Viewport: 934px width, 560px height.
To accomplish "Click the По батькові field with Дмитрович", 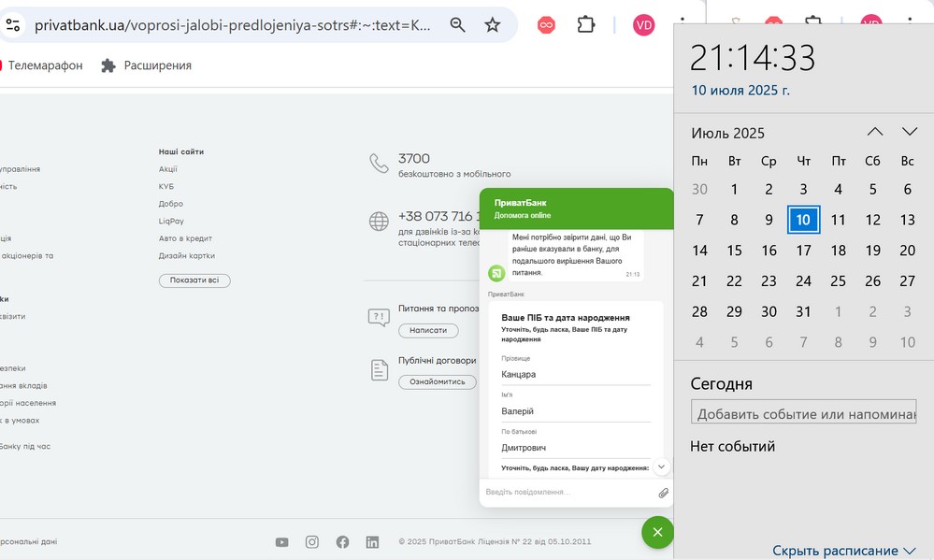I will (x=575, y=448).
